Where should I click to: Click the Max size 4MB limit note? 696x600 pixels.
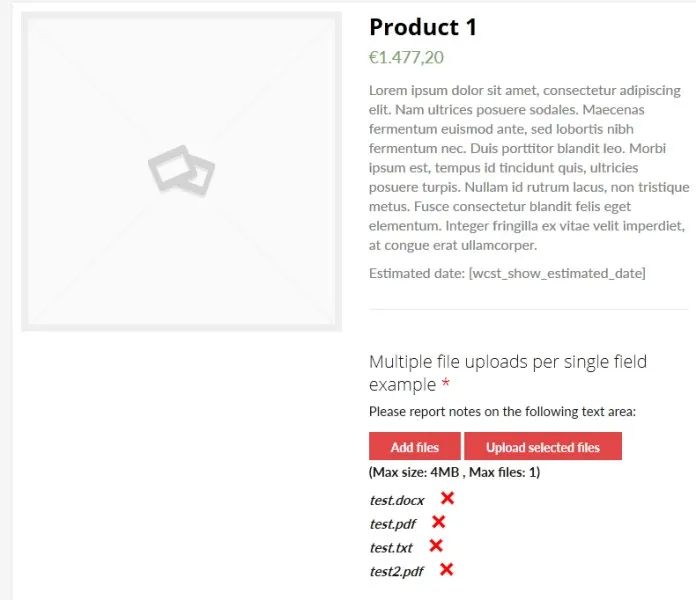tap(454, 472)
